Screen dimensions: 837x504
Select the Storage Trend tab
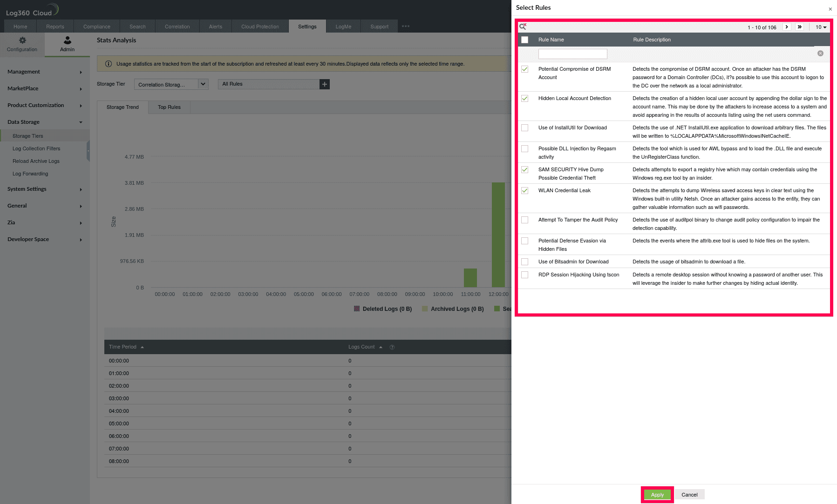coord(122,108)
